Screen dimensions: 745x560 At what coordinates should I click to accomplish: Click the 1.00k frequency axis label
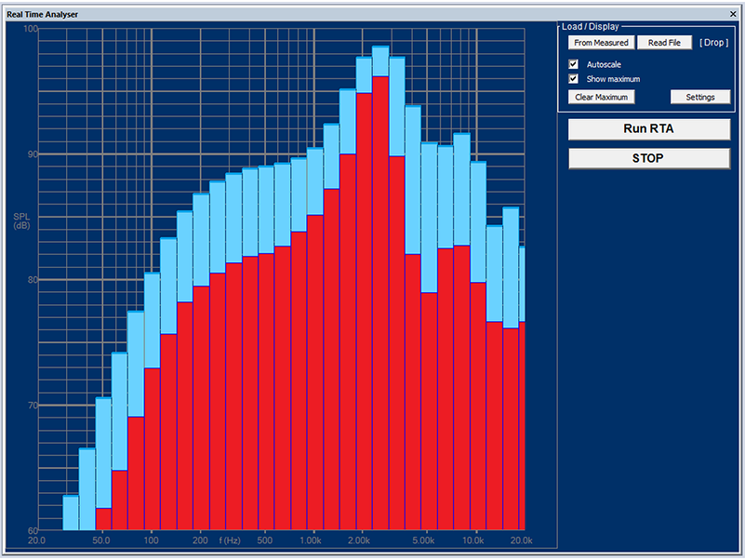(311, 540)
